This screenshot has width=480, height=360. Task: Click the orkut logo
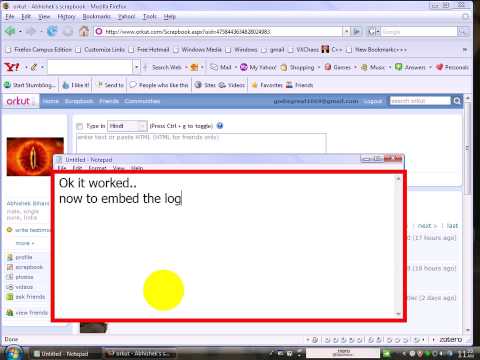click(18, 101)
